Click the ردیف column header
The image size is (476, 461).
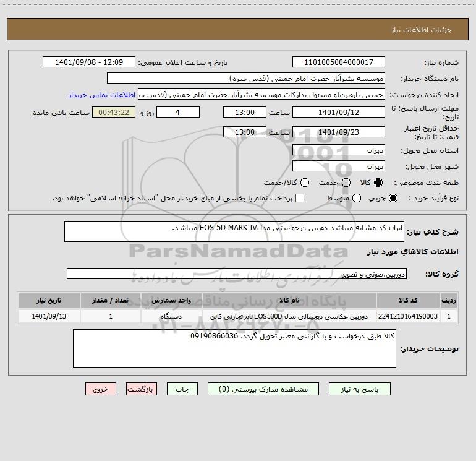click(x=449, y=300)
